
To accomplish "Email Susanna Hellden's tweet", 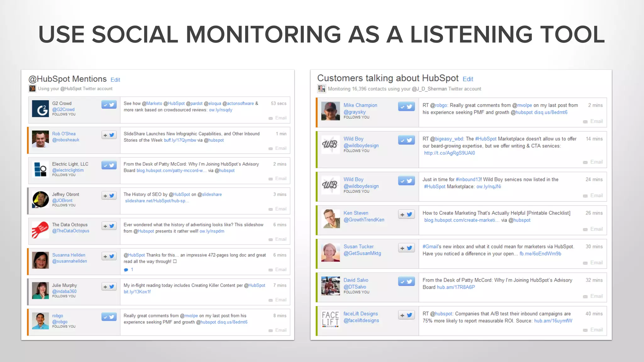I will [277, 270].
